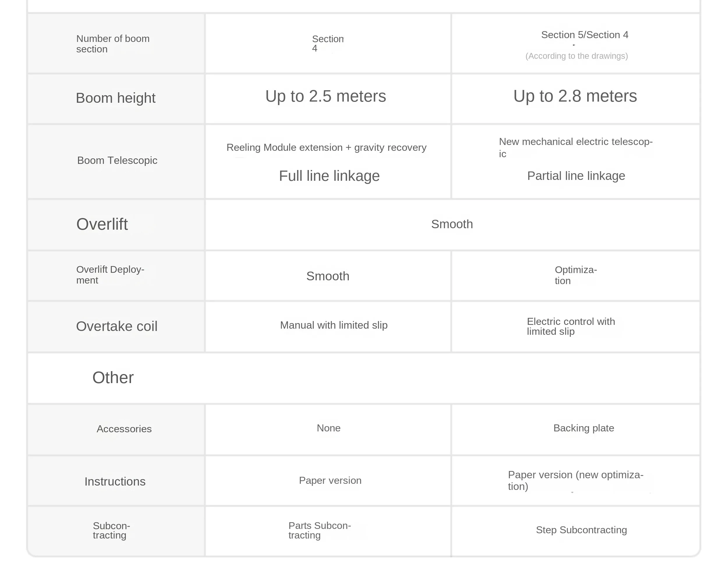Select 'Electric control with limited slip' cell
Image resolution: width=722 pixels, height=588 pixels.
(571, 327)
